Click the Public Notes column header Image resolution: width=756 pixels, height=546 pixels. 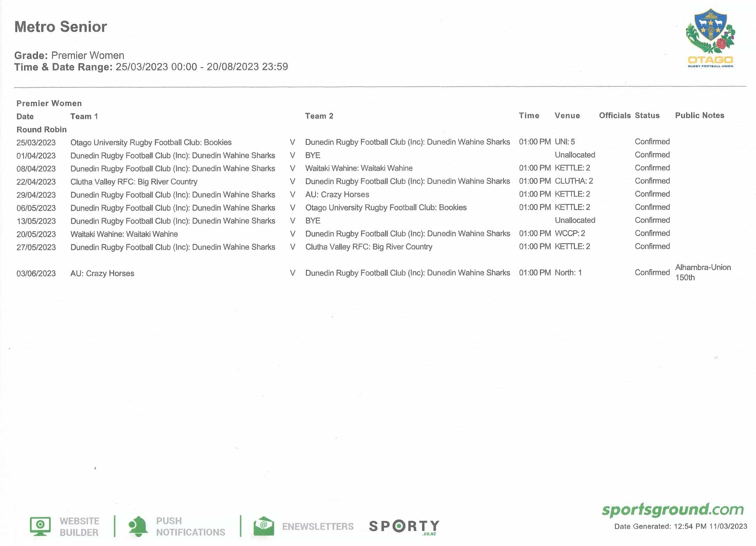(x=699, y=115)
